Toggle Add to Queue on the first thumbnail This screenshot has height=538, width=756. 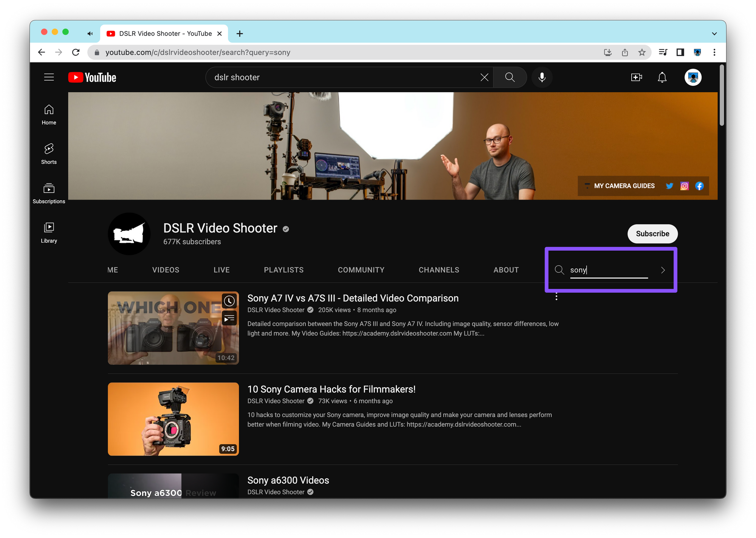coord(229,318)
